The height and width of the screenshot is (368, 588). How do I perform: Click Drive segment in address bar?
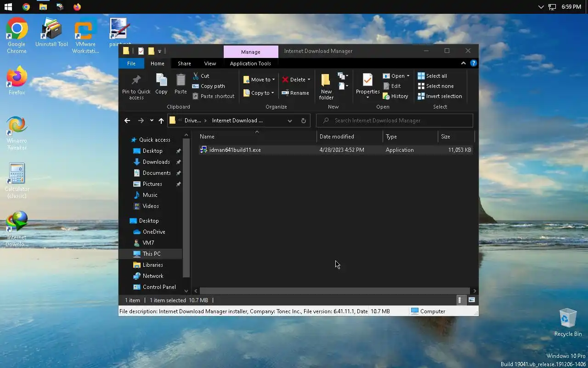point(192,121)
